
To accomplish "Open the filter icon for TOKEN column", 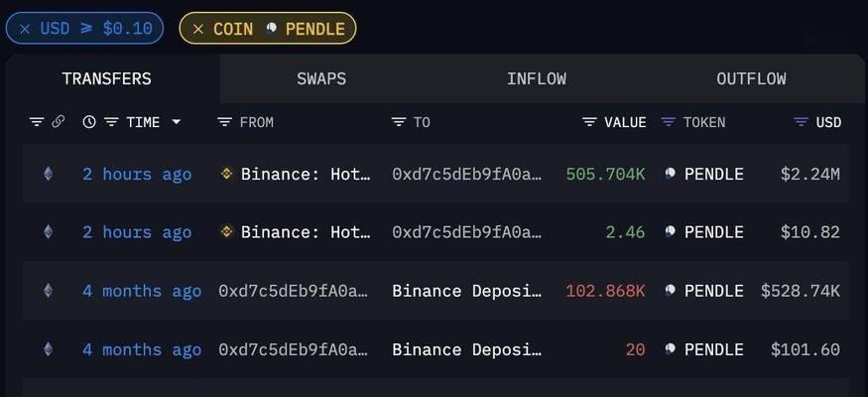I will 669,122.
